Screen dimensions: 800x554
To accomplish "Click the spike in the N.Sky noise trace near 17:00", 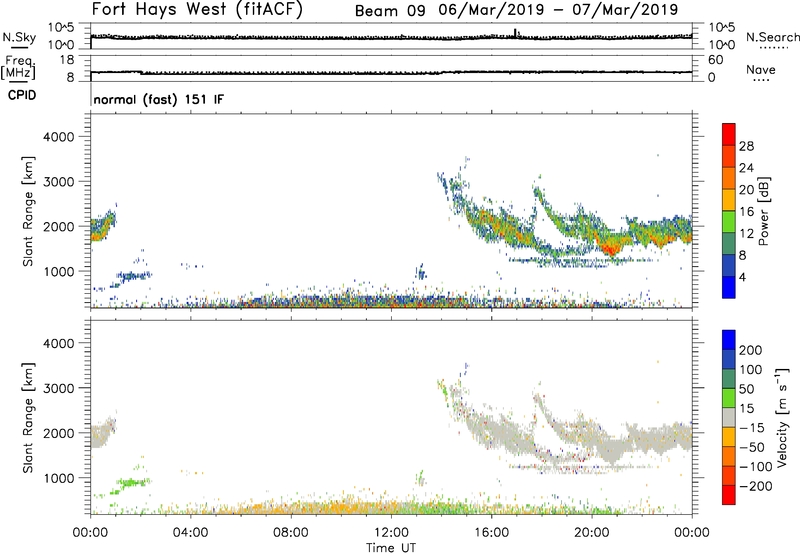I will [515, 33].
